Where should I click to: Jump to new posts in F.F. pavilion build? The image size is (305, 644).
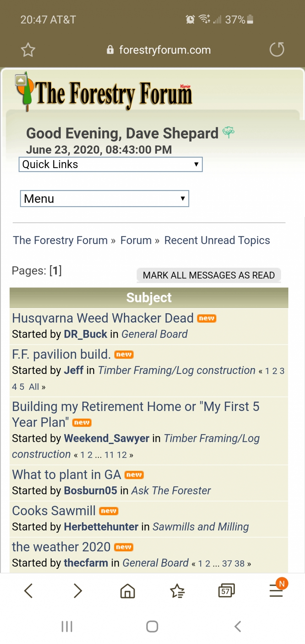pyautogui.click(x=124, y=355)
